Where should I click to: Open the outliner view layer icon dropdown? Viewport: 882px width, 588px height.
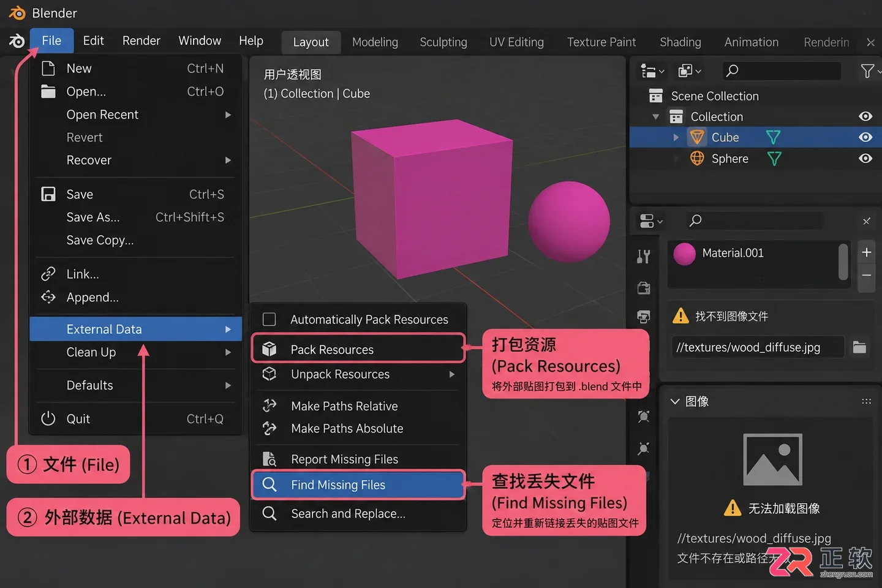pyautogui.click(x=690, y=71)
